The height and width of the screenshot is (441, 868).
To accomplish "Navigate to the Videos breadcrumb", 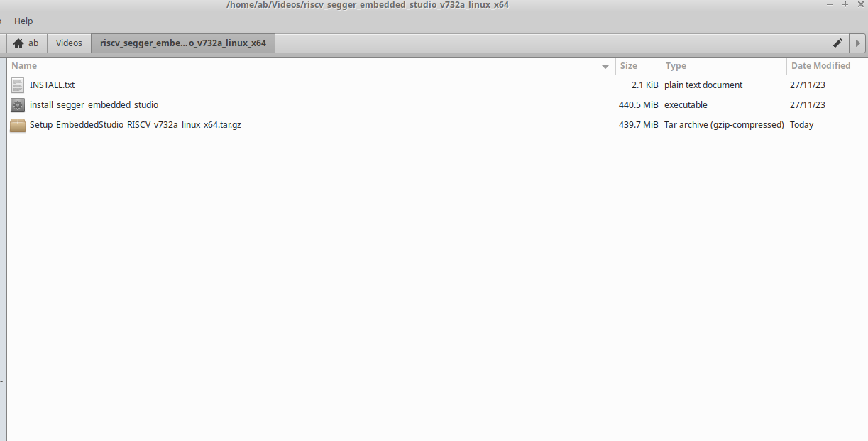I will coord(69,43).
